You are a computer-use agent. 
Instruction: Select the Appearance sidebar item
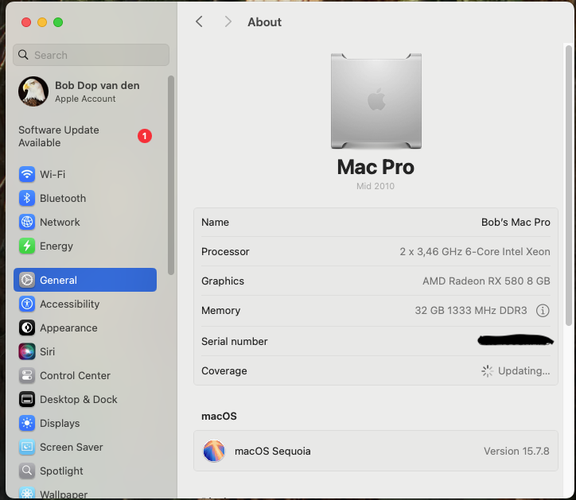85,328
